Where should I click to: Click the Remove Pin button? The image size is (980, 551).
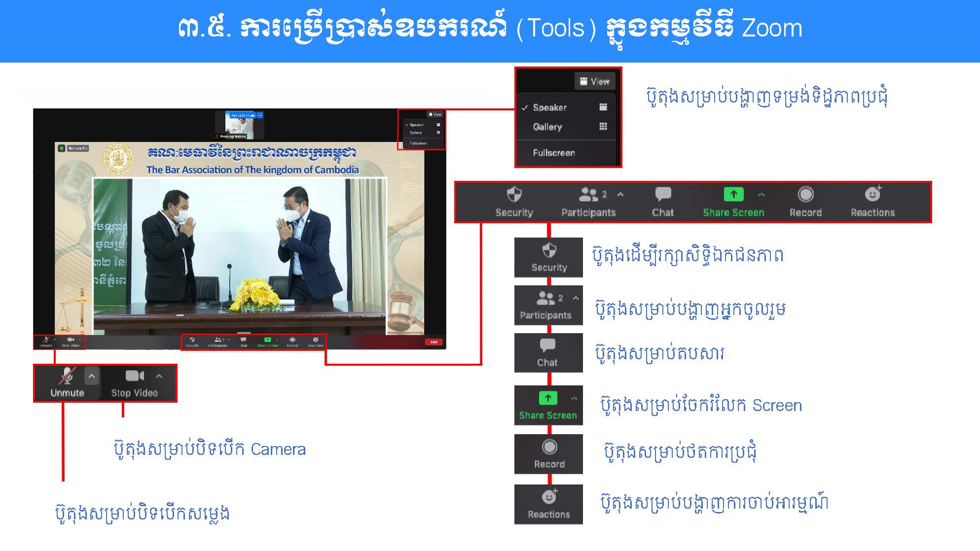click(78, 148)
